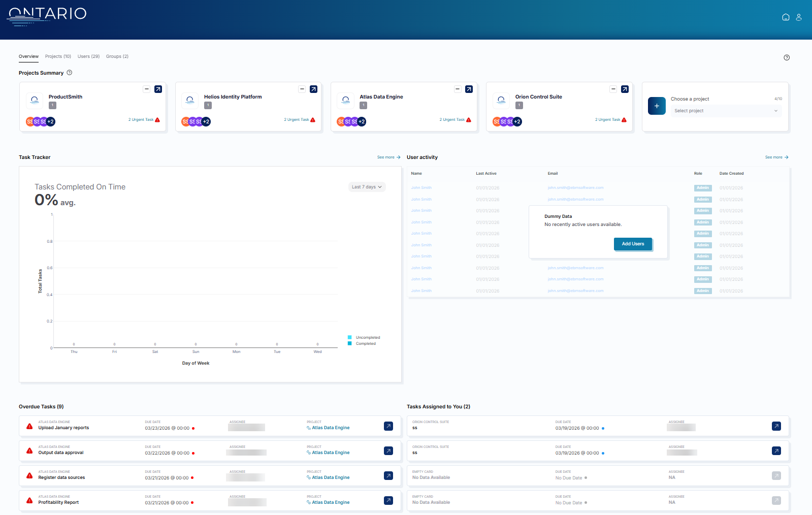
Task: Collapse the Helios Identity Platform card
Action: tap(302, 89)
